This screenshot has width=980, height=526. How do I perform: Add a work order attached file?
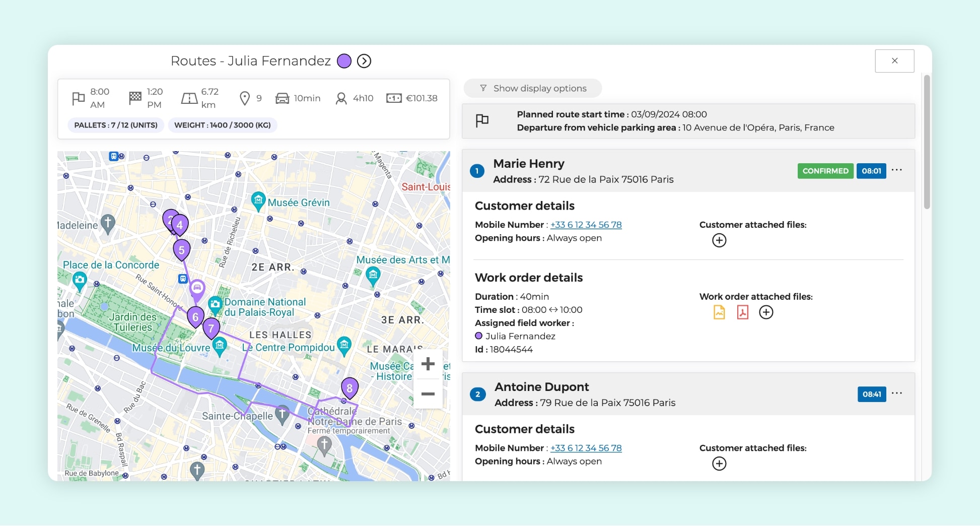(x=766, y=312)
